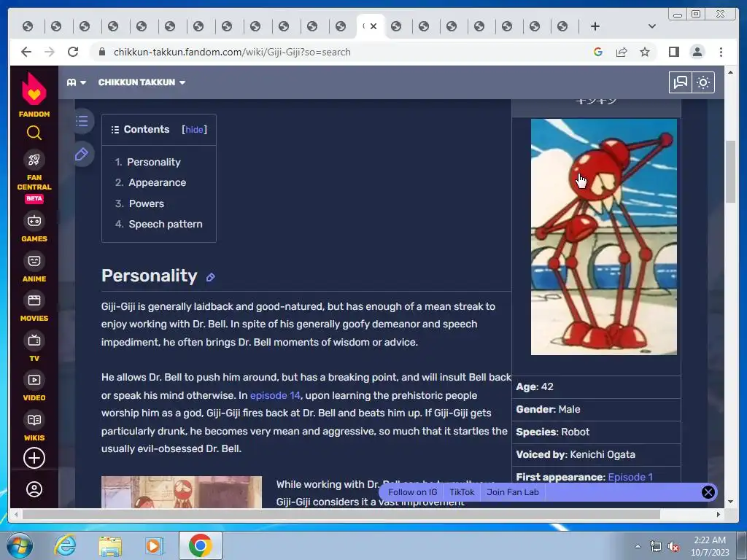Jump to Appearance in contents

158,182
